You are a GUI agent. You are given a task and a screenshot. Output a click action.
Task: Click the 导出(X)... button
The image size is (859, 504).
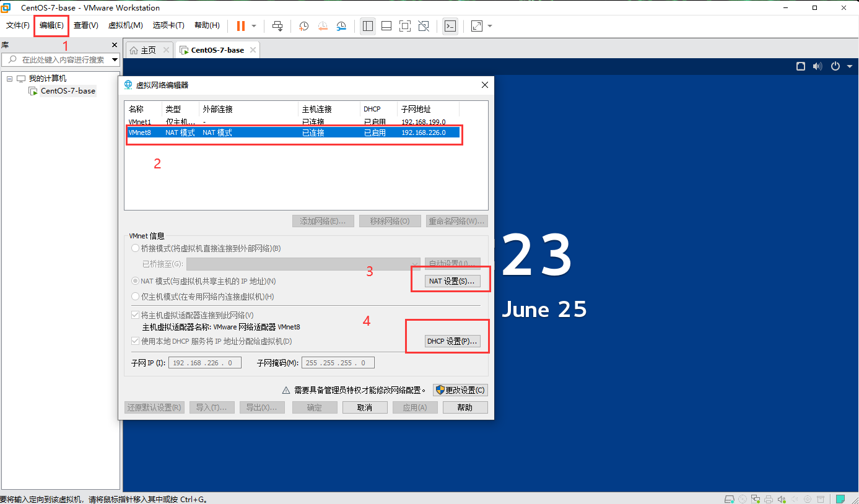pyautogui.click(x=263, y=407)
